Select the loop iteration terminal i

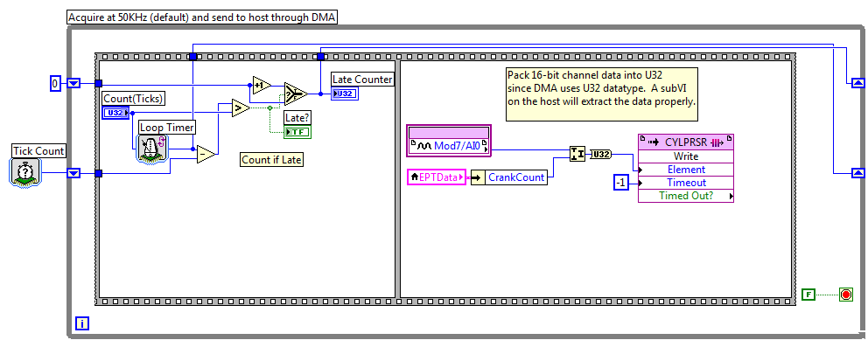[x=82, y=323]
